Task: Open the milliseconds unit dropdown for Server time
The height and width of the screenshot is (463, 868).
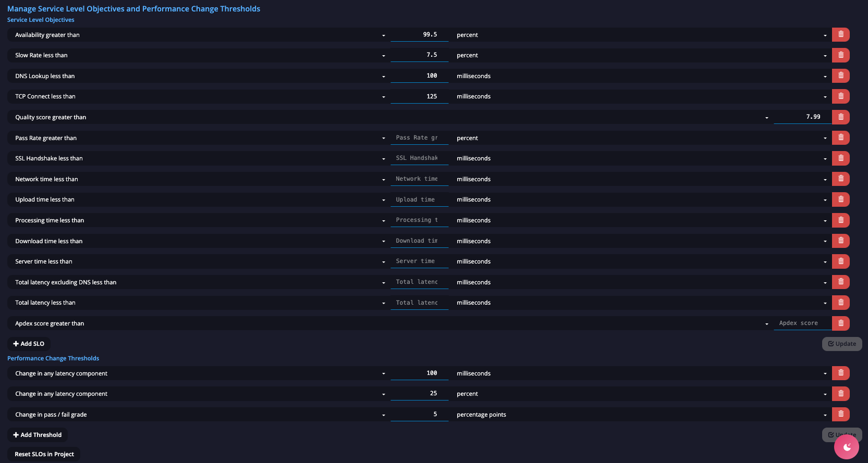Action: 641,261
